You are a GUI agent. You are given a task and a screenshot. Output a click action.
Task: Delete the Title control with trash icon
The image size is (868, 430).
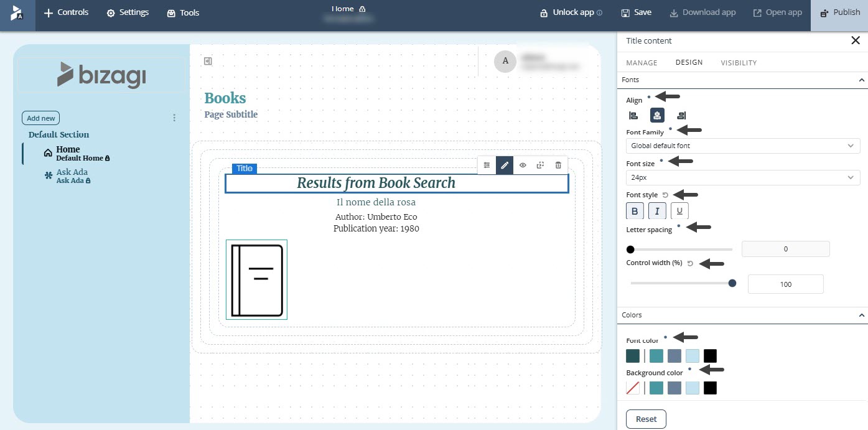click(x=558, y=165)
